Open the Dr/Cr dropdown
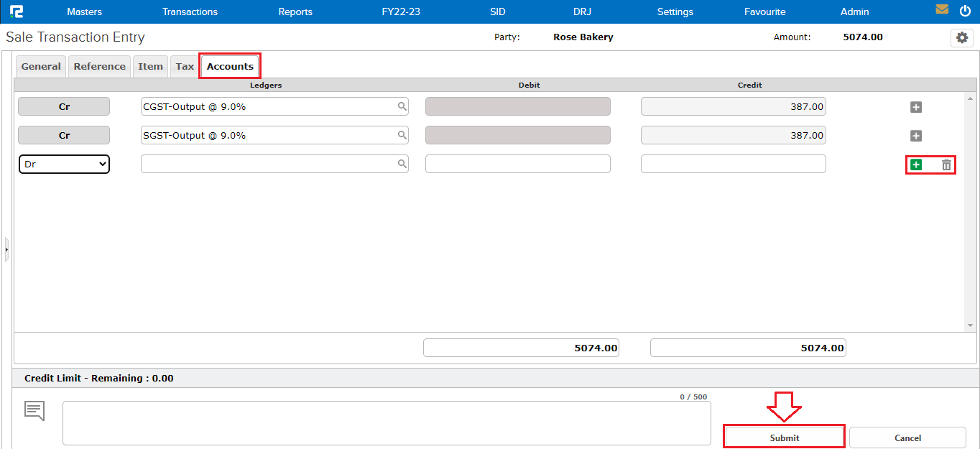 coord(63,164)
